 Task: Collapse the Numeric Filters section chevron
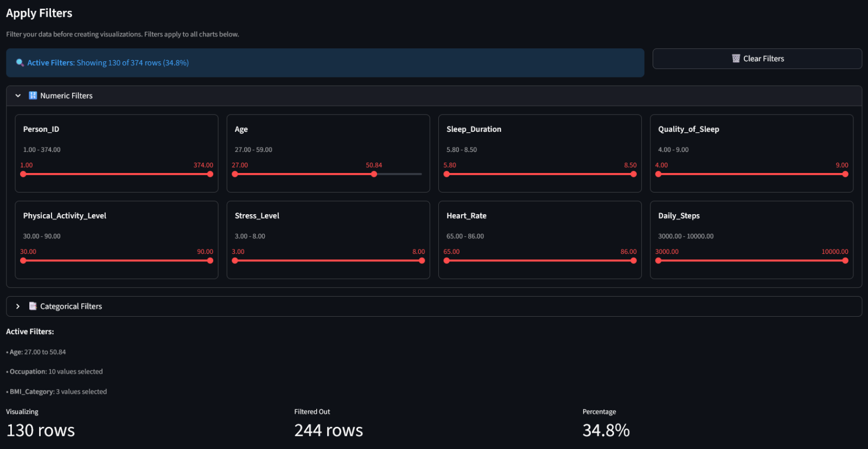pyautogui.click(x=18, y=95)
